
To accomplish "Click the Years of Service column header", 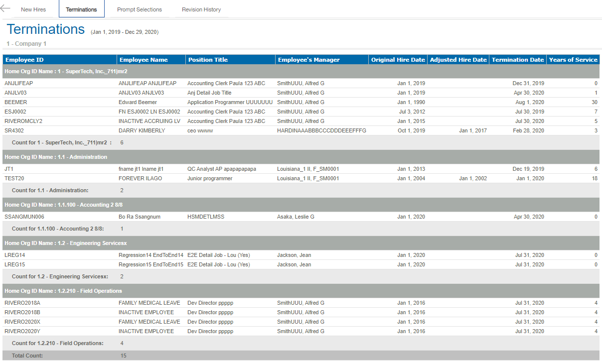I will click(573, 60).
